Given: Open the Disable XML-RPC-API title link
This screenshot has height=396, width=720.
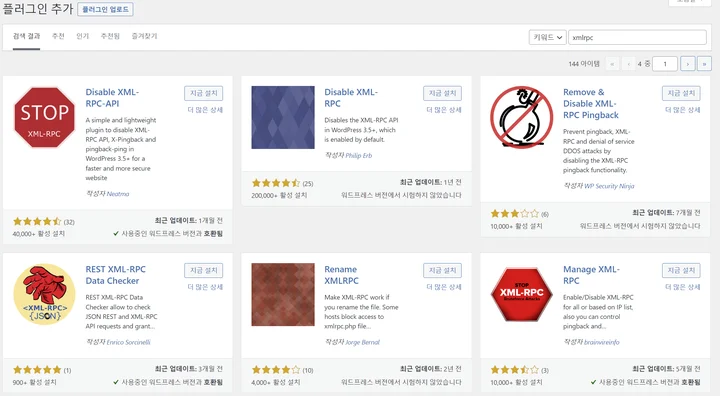Looking at the screenshot, I should [x=112, y=98].
